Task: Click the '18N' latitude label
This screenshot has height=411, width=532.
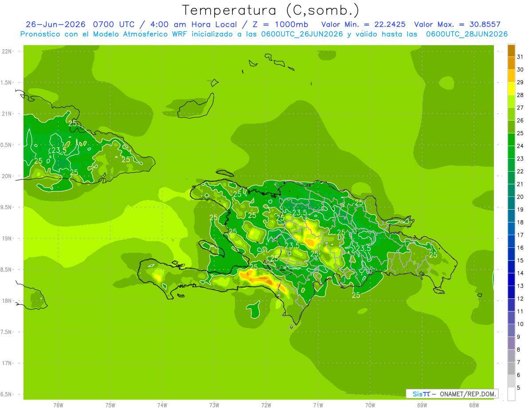Action: 7,301
